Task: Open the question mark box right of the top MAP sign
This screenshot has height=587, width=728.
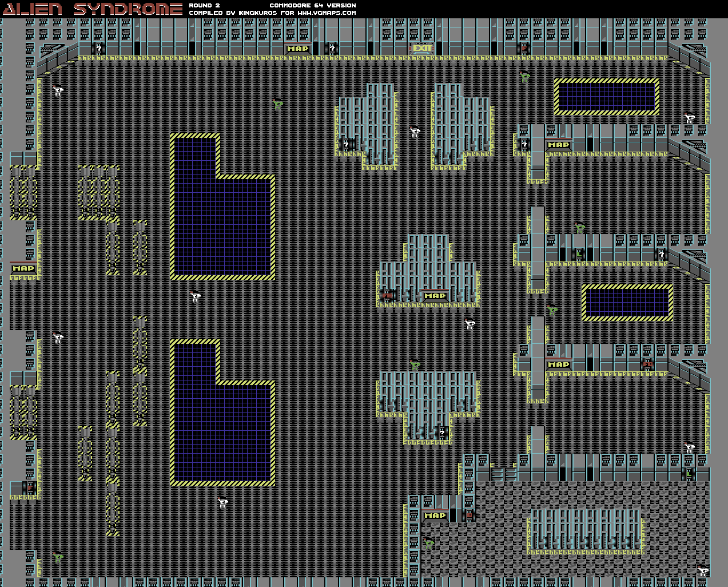Action: 332,49
